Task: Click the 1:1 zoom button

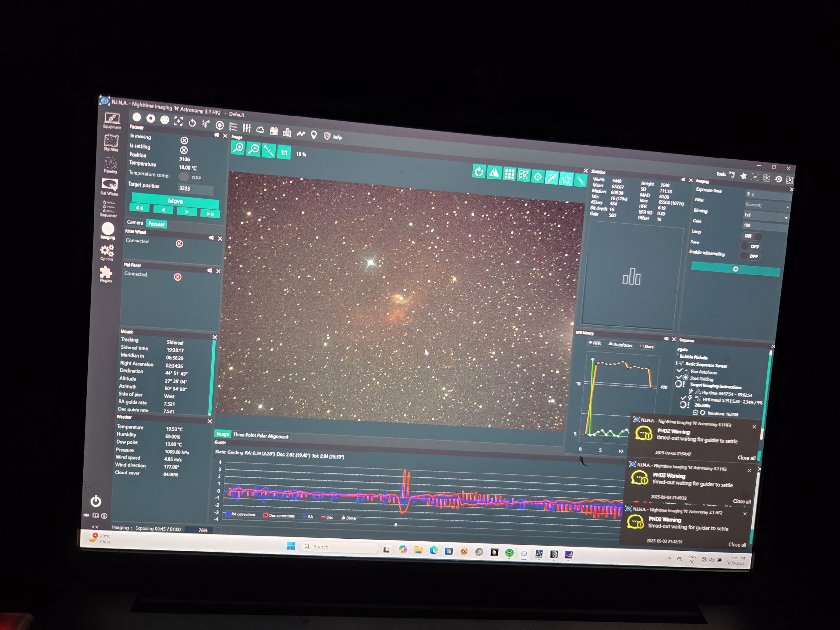Action: [284, 153]
